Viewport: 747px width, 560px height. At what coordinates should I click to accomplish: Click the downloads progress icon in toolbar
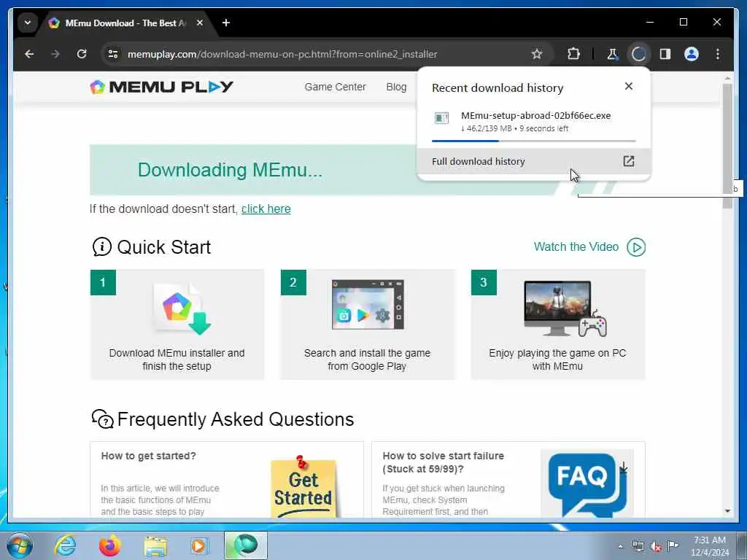click(x=639, y=54)
